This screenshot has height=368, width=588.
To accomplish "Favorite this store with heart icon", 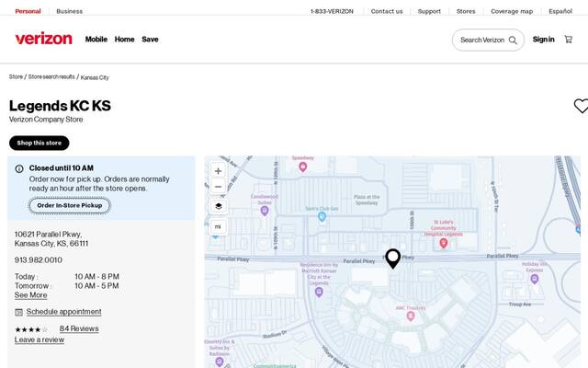I will coord(581,106).
